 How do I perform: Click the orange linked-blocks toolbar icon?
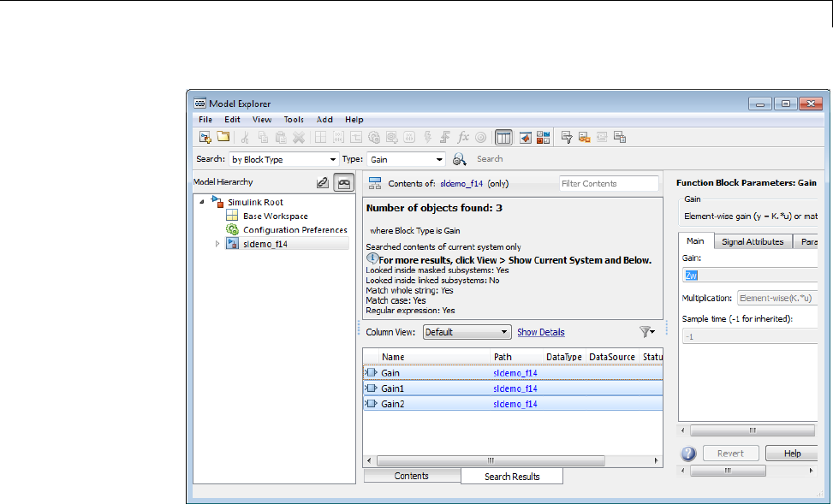pos(585,138)
